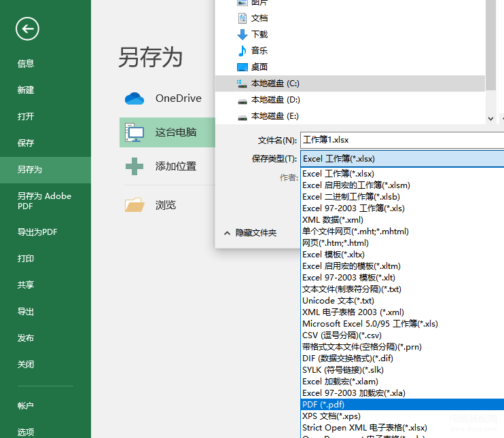The width and height of the screenshot is (504, 438).
Task: Click the OneDrive cloud icon
Action: coord(134,98)
